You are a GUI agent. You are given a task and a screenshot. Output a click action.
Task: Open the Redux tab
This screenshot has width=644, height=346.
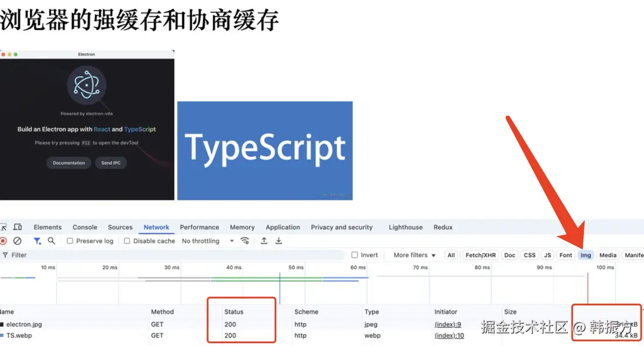click(x=443, y=227)
